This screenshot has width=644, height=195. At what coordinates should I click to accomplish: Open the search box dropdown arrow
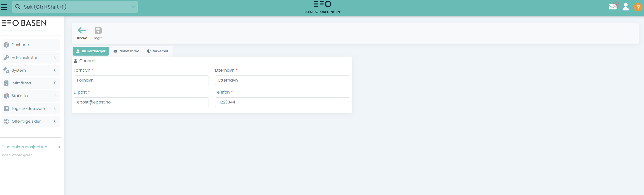133,7
